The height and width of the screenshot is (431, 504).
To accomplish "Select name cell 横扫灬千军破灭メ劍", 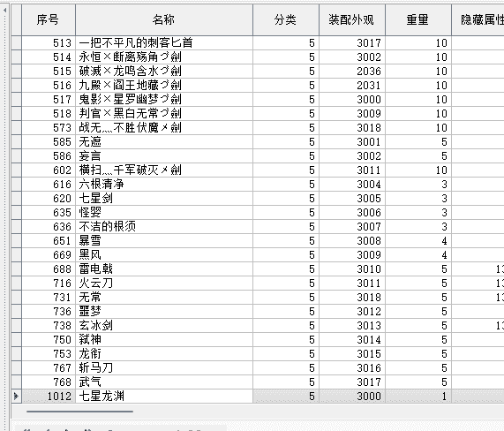I will point(164,170).
